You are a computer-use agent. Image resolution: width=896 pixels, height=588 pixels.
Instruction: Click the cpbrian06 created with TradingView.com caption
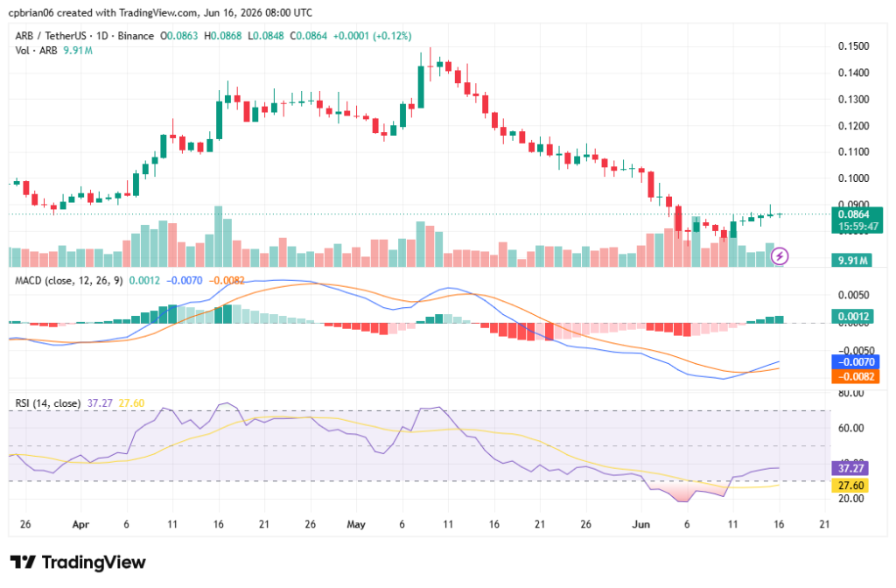tap(160, 12)
